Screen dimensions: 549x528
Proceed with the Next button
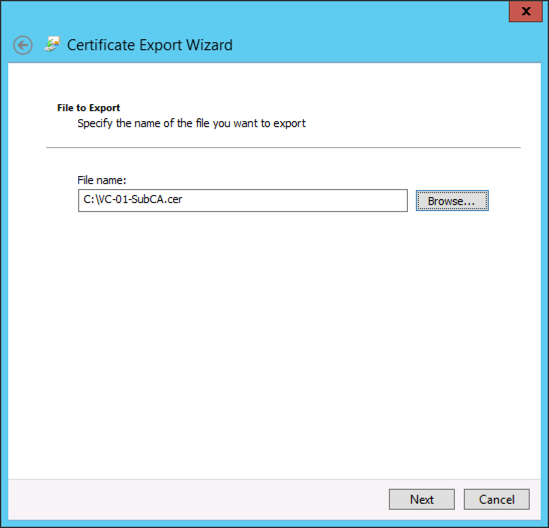(x=422, y=499)
